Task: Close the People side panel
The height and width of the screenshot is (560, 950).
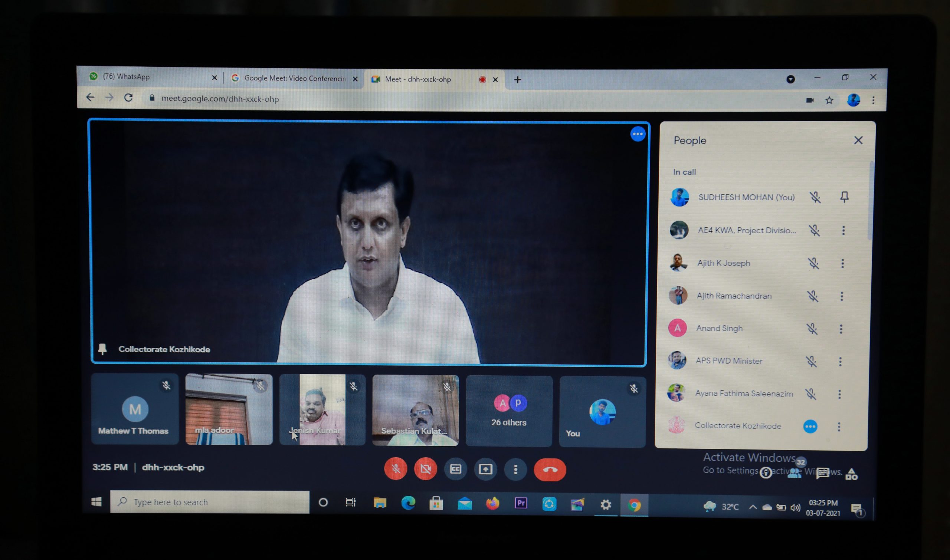Action: 858,141
